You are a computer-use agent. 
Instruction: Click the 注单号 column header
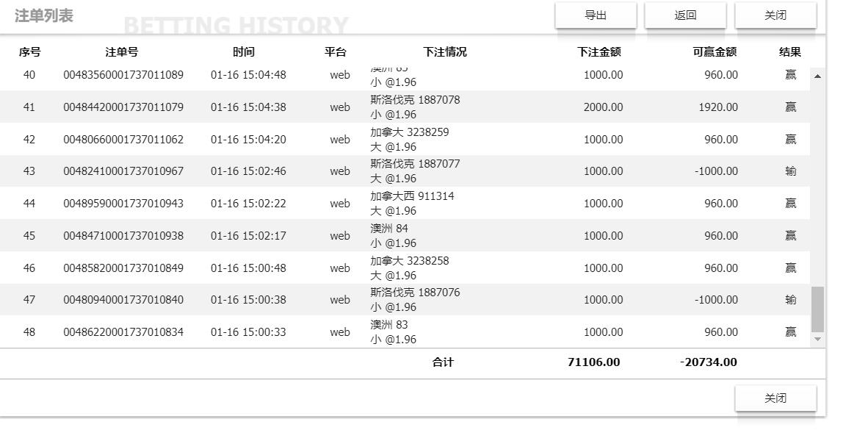(x=121, y=52)
